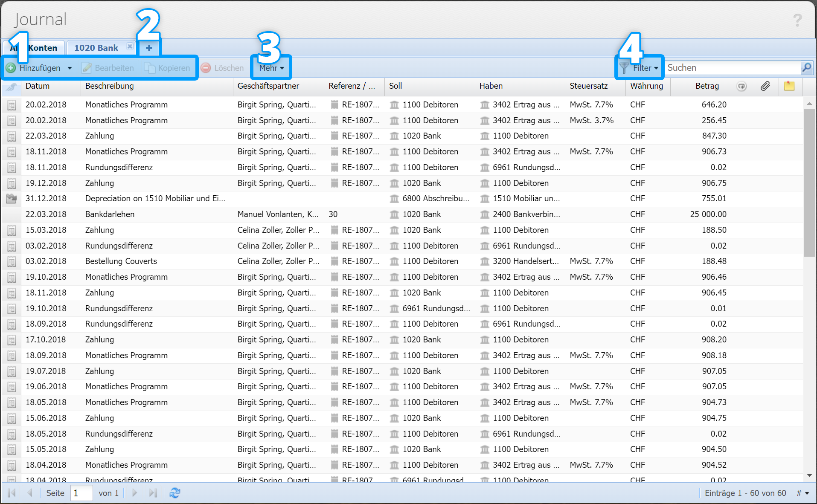Screen dimensions: 817x504
Task: Switch to the 1020 Bank tab
Action: click(x=96, y=48)
